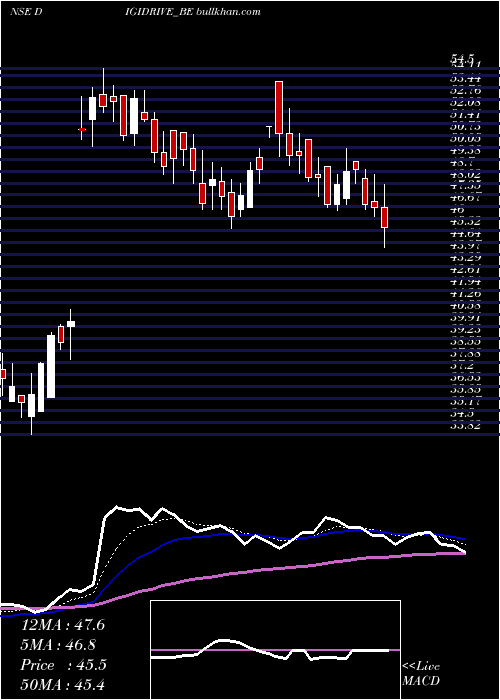The height and width of the screenshot is (700, 500).
Task: Click the '12MA : 47.6' readout
Action: pyautogui.click(x=63, y=625)
